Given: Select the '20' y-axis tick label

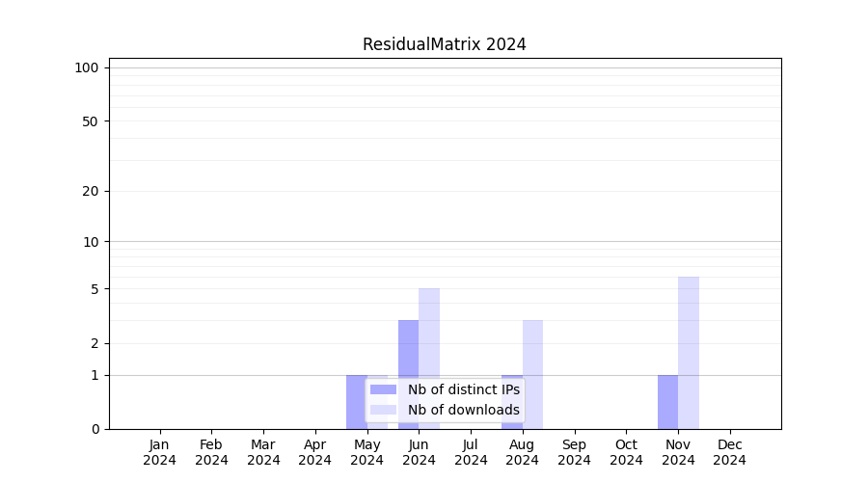Looking at the screenshot, I should (x=91, y=191).
